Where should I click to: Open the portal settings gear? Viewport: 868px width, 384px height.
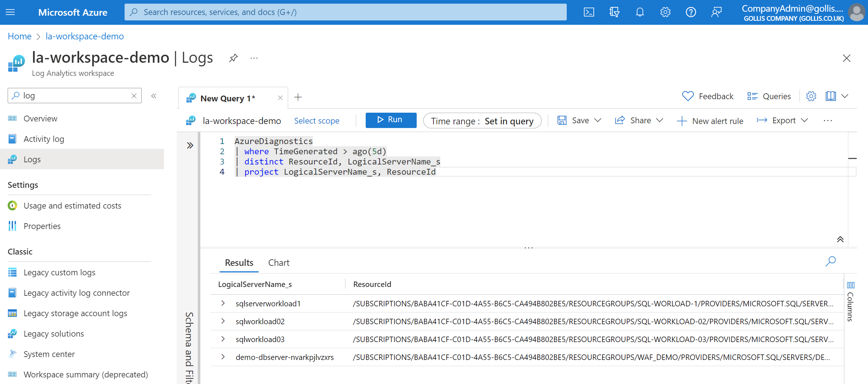coord(665,12)
